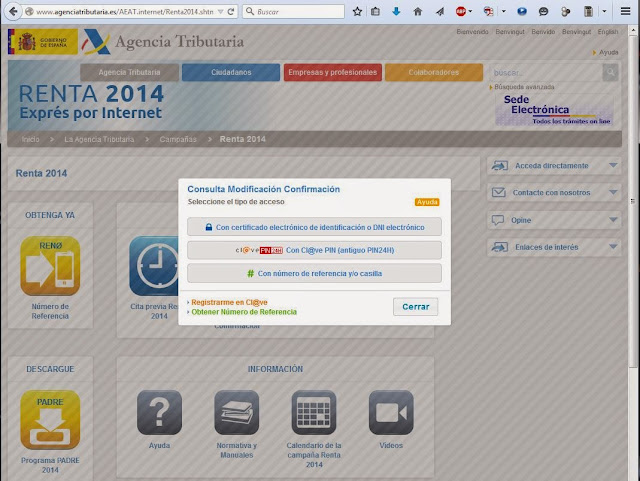This screenshot has width=640, height=481.
Task: Open the RENØ Número de Referencia icon
Action: [50, 266]
